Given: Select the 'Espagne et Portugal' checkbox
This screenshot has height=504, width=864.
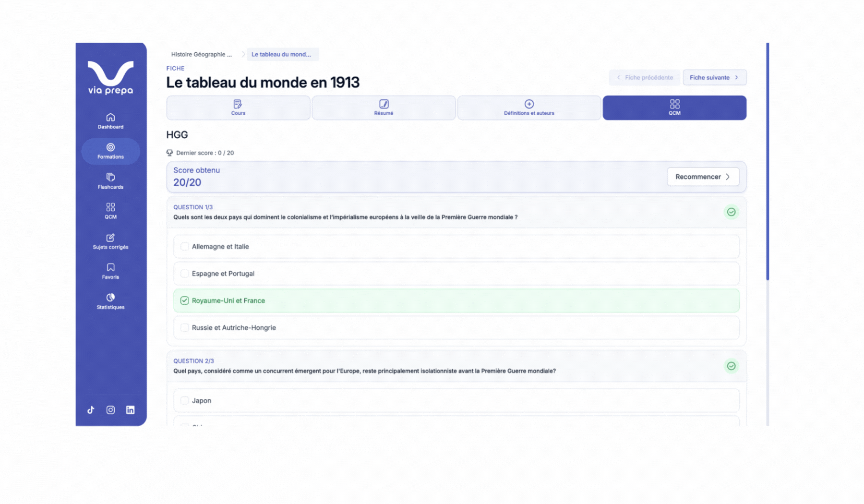Looking at the screenshot, I should coord(184,274).
